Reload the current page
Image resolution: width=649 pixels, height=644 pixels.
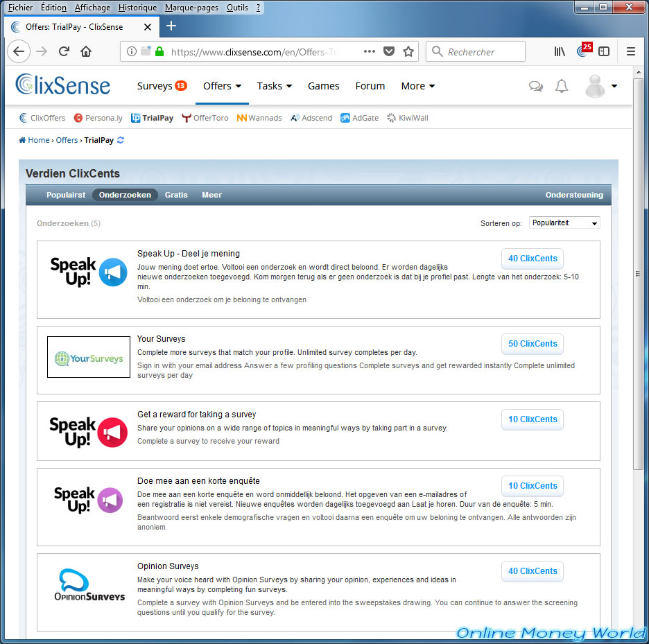(64, 51)
